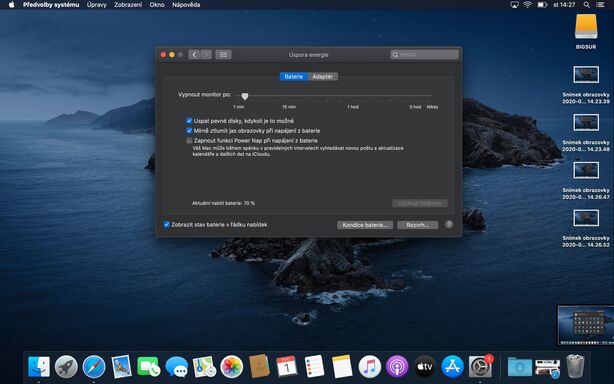This screenshot has width=614, height=384.
Task: Switch to the Adaptér tab
Action: point(323,76)
